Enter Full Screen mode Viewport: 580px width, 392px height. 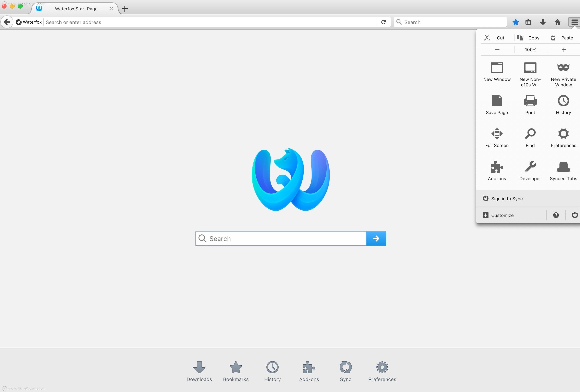pyautogui.click(x=497, y=138)
